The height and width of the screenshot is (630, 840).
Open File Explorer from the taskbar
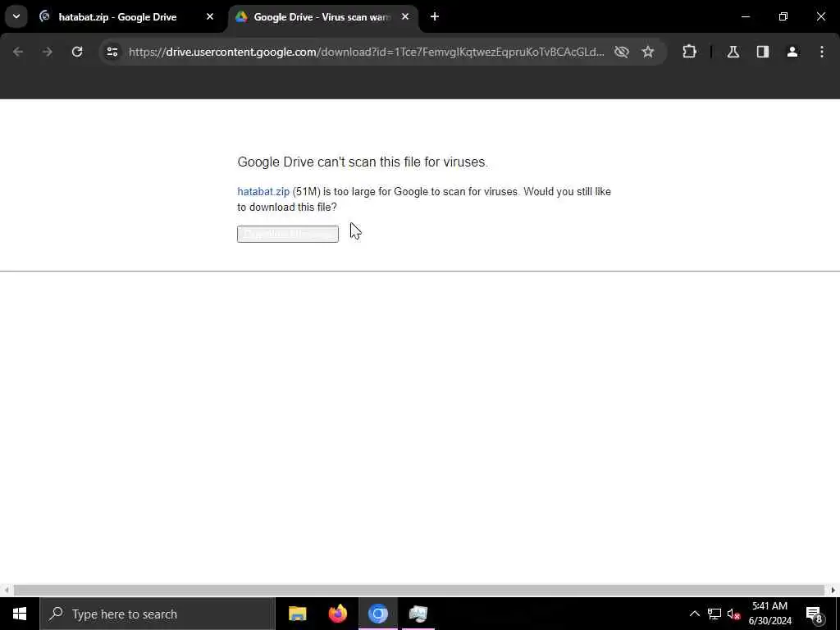297,614
